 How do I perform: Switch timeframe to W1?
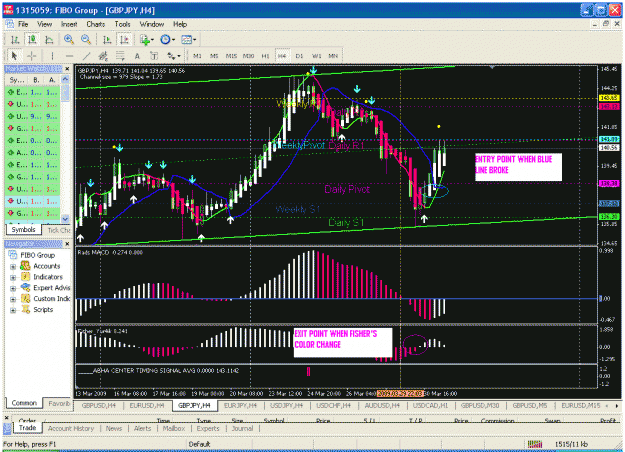(316, 56)
